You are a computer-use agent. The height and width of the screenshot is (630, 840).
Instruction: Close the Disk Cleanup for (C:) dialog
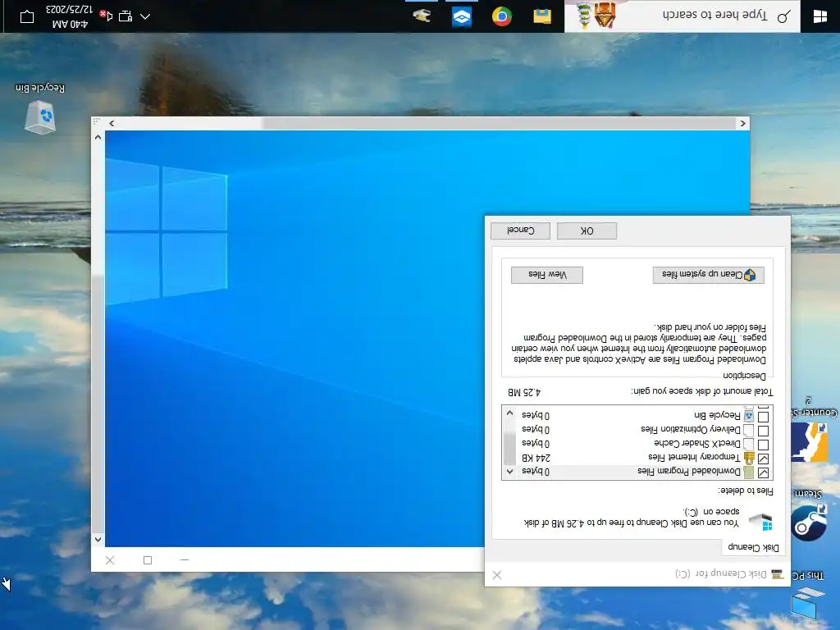click(x=497, y=575)
